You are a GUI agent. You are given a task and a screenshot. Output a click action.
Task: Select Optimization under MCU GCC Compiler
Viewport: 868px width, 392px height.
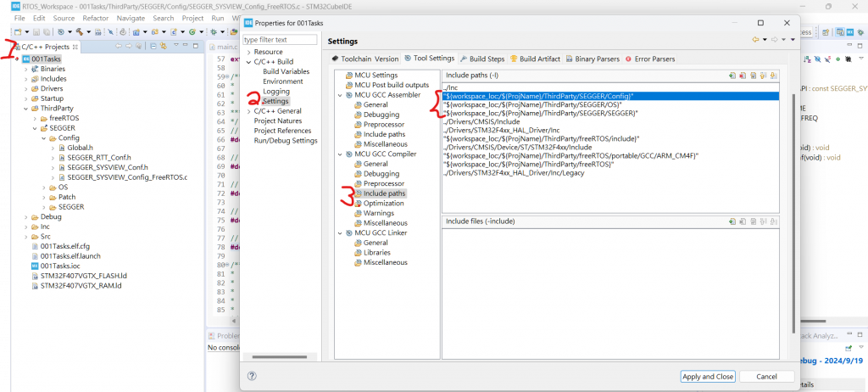tap(383, 204)
